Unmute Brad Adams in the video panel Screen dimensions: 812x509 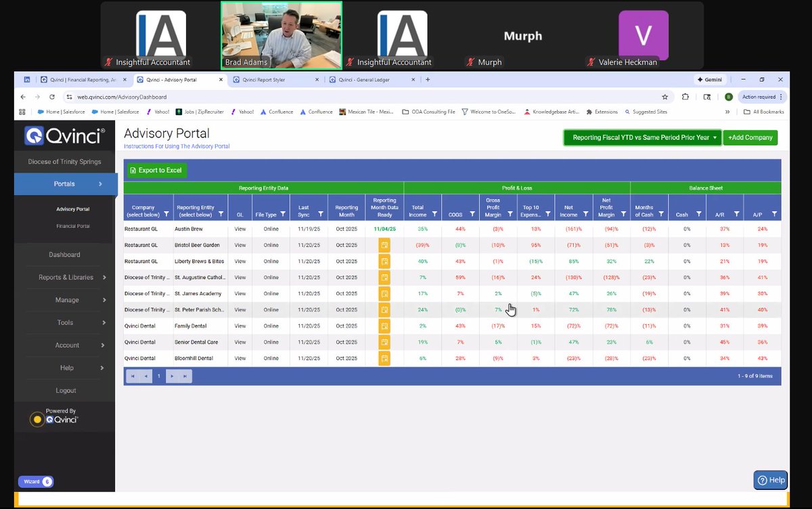click(233, 62)
